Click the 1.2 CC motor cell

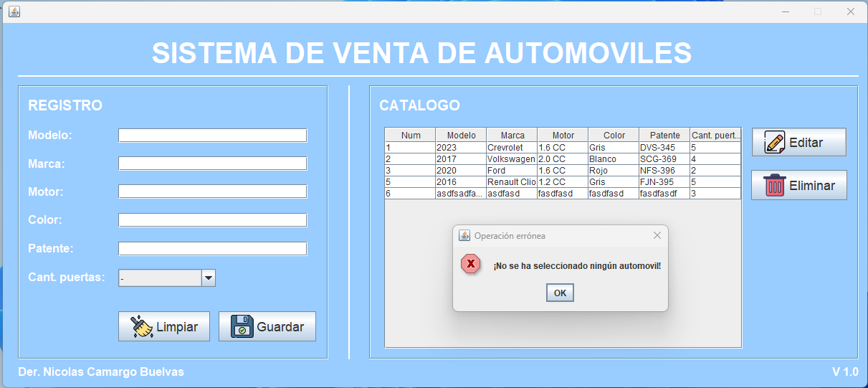[563, 182]
